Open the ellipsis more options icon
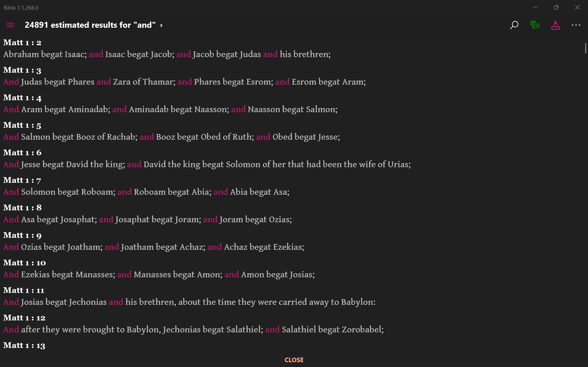The width and height of the screenshot is (588, 367). (x=576, y=25)
